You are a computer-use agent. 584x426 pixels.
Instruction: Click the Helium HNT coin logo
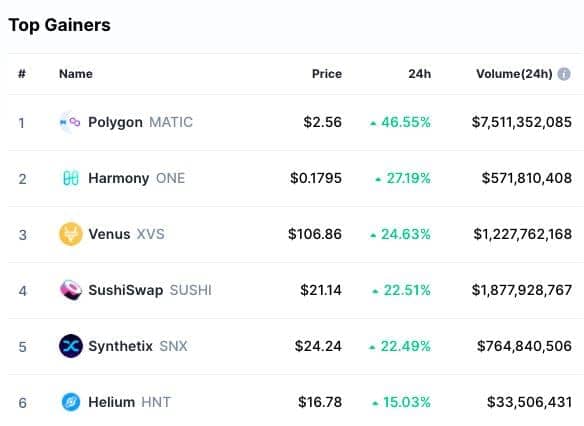(70, 402)
